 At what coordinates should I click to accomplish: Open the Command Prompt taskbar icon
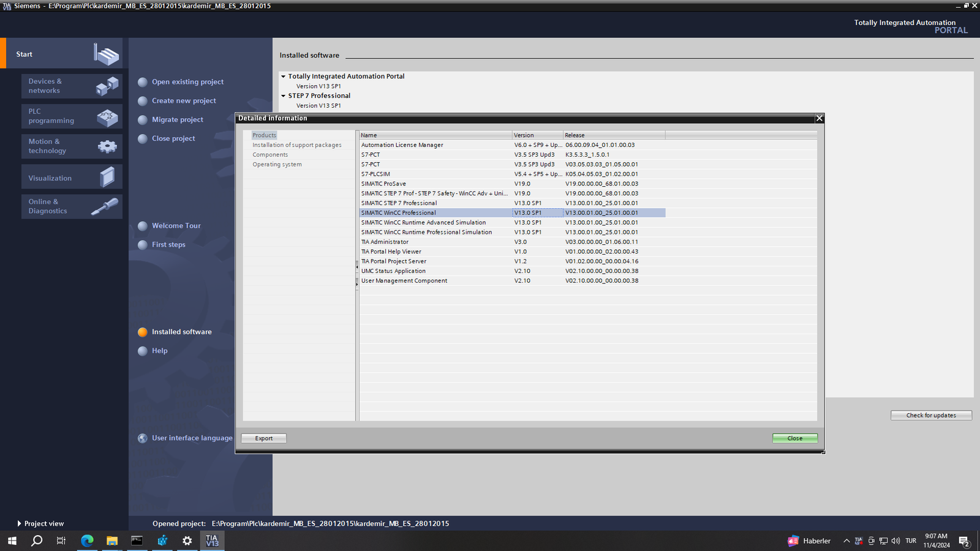pos(137,541)
